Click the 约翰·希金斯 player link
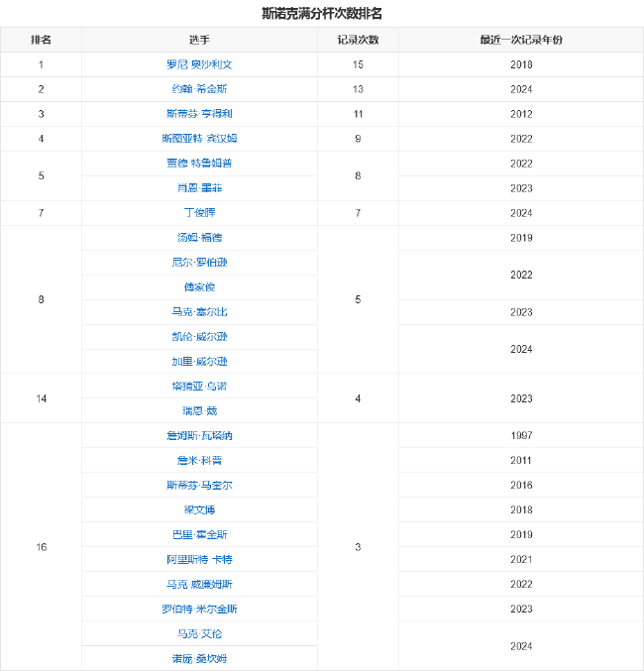Viewport: 644px width, 671px height. [x=199, y=89]
